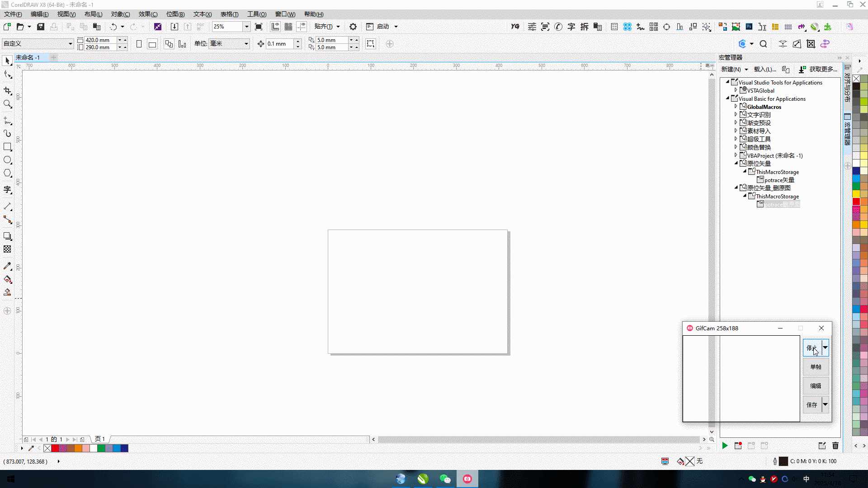Collapse the 原位矢量 tree node

pyautogui.click(x=736, y=163)
